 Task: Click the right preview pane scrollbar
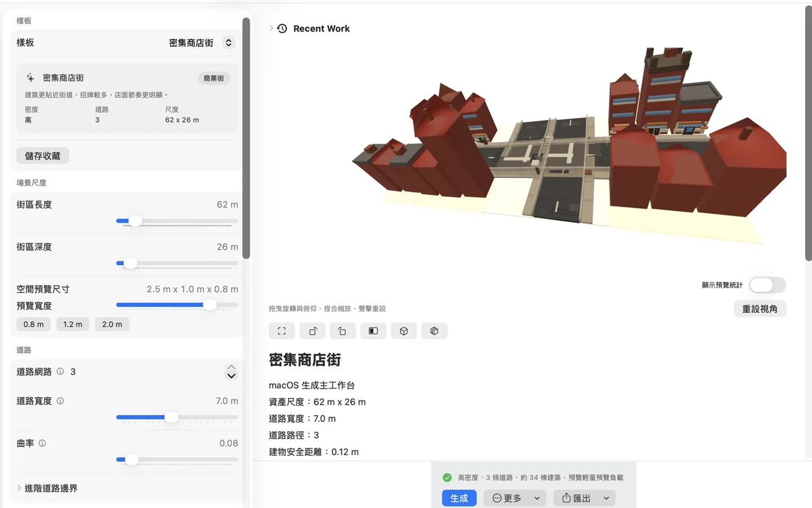pos(808,133)
